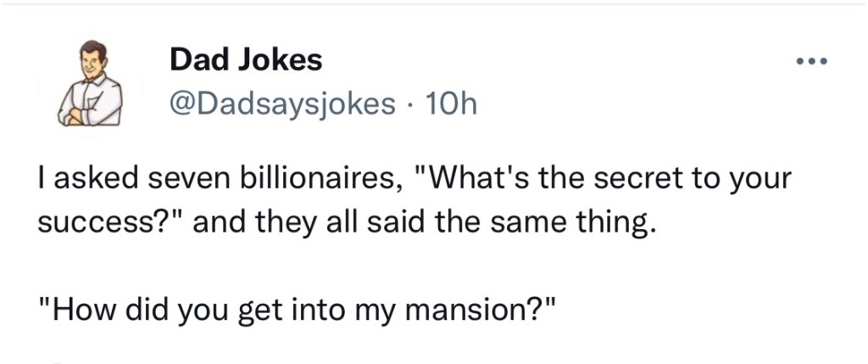The width and height of the screenshot is (868, 364).
Task: Click the tweet's first line about billionaires
Action: [x=414, y=182]
